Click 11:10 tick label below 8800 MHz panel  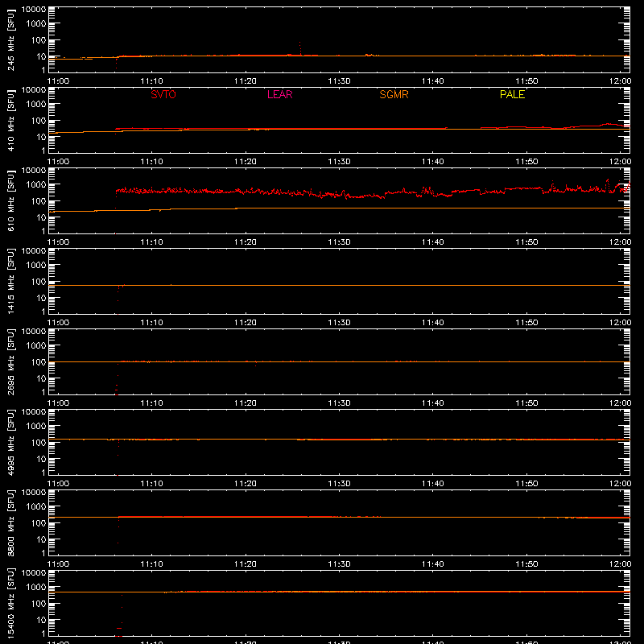click(151, 564)
